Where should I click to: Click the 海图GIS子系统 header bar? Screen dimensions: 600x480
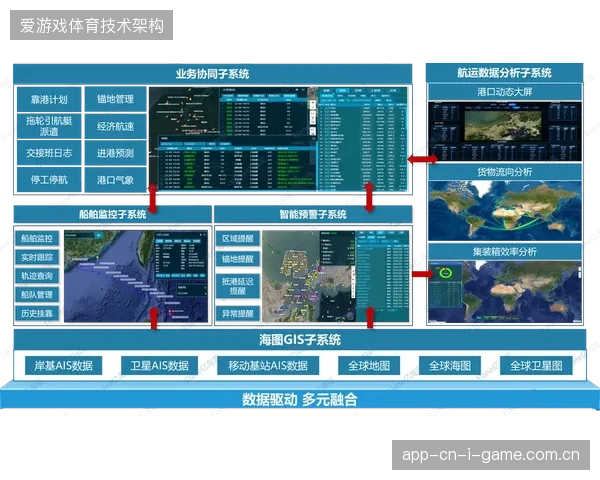300,340
